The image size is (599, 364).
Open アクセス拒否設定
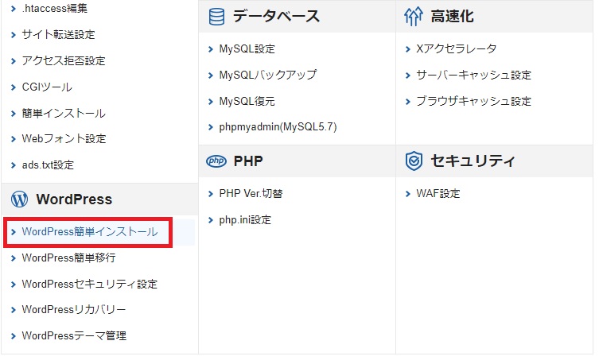[64, 60]
